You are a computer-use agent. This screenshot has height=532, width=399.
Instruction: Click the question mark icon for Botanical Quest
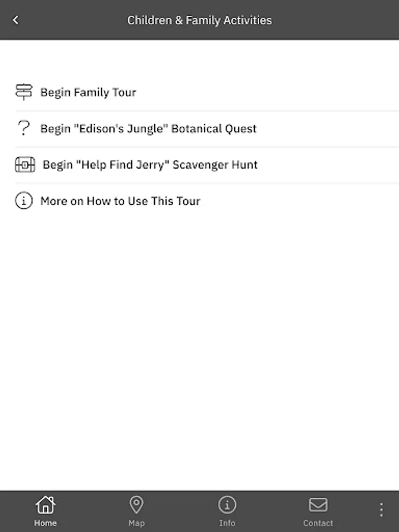point(24,128)
